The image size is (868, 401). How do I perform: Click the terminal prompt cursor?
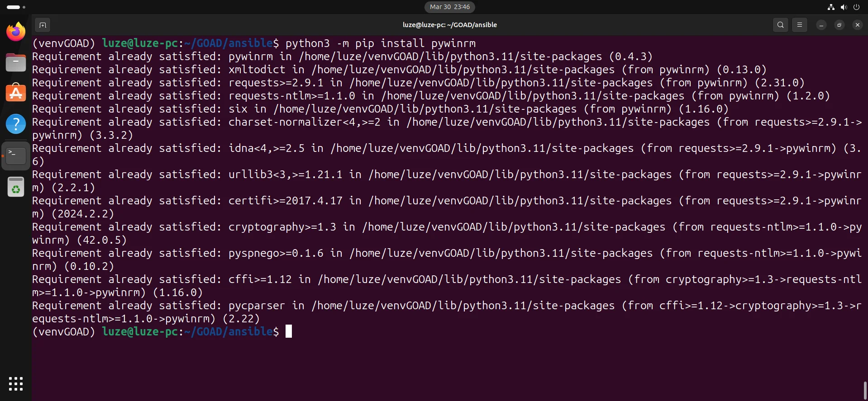coord(289,331)
